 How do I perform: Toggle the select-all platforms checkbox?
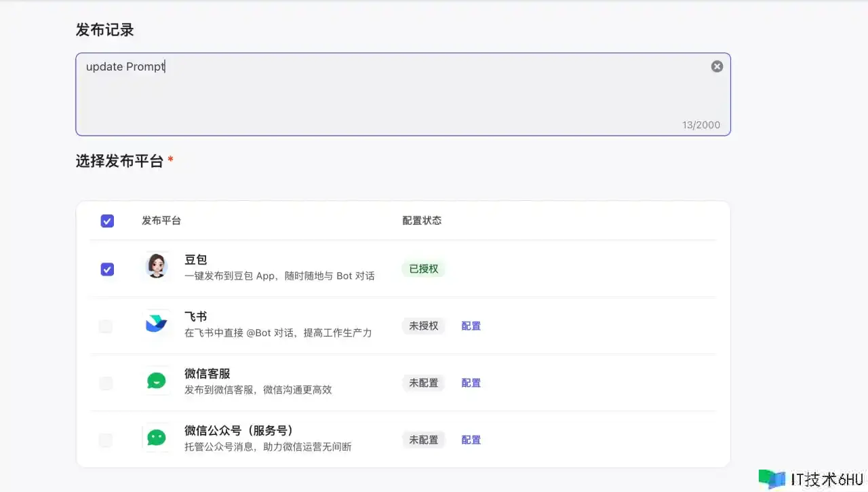(x=107, y=221)
